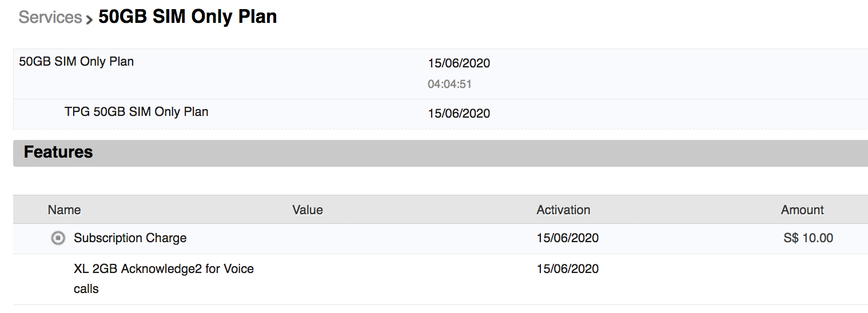
Task: Click the 04:04:51 timestamp
Action: [x=449, y=85]
